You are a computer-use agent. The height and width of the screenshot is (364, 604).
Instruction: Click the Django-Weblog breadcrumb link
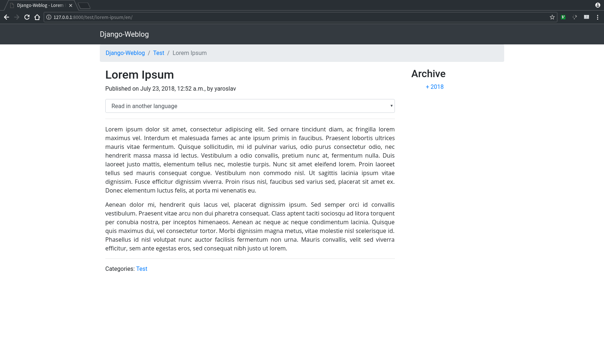[x=125, y=53]
